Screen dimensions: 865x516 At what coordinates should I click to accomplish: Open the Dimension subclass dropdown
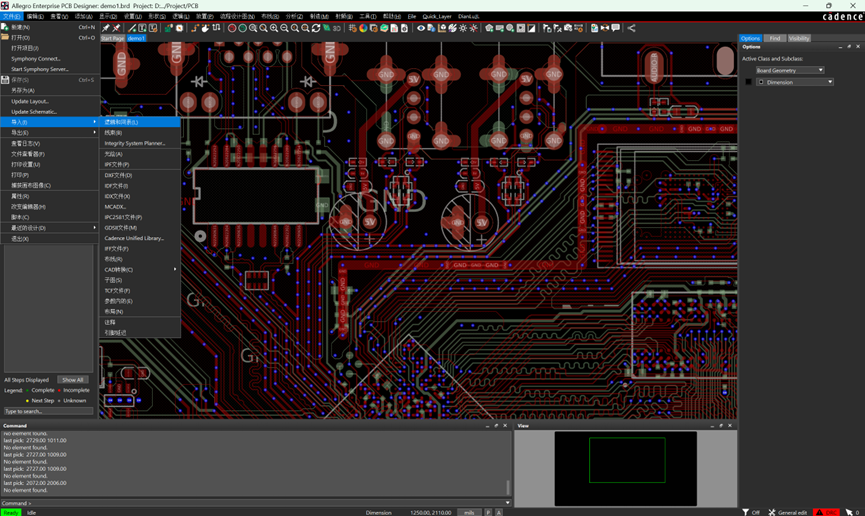[794, 82]
